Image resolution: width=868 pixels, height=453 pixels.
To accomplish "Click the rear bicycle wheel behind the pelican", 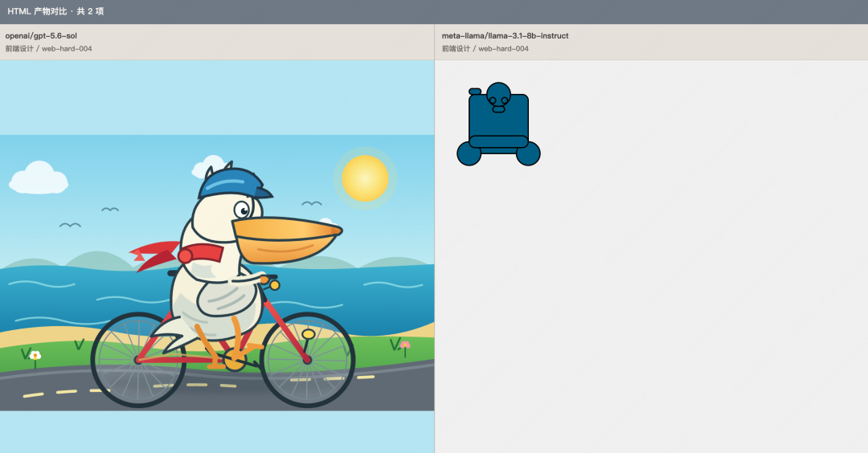I will [138, 360].
